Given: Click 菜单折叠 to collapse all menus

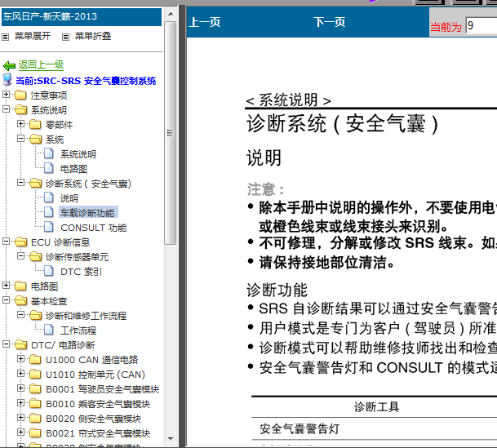Looking at the screenshot, I should tap(93, 36).
